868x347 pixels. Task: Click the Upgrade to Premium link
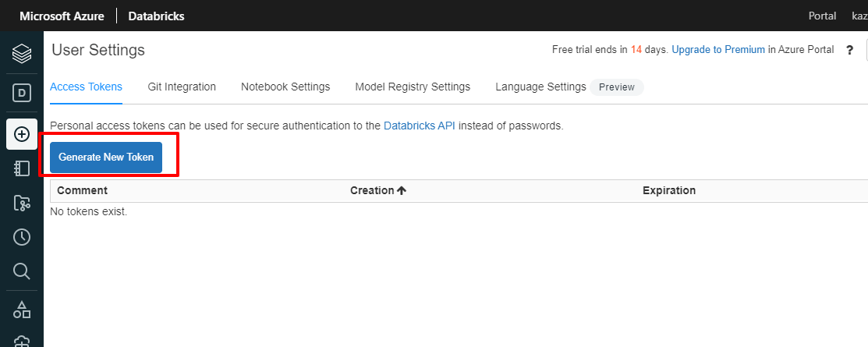718,50
